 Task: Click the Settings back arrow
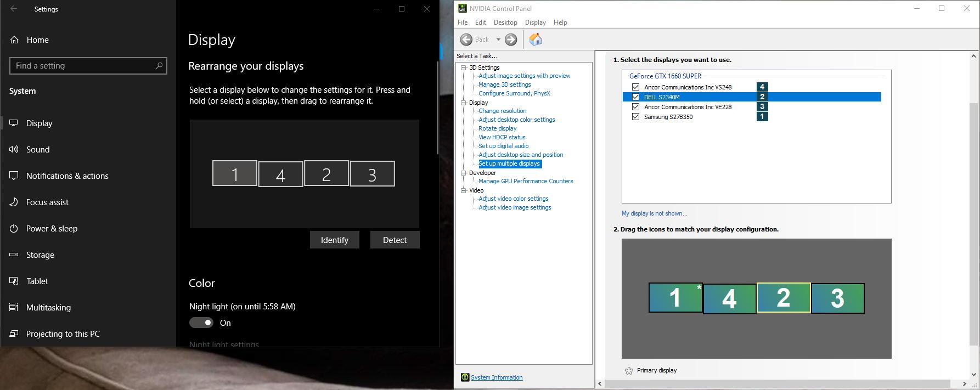(14, 9)
